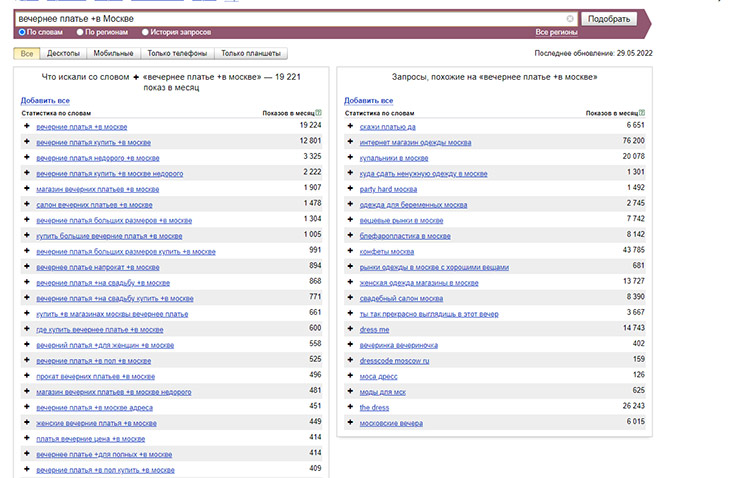
Task: Add 'платья вечерние цена +в москве' via plus
Action: point(27,438)
